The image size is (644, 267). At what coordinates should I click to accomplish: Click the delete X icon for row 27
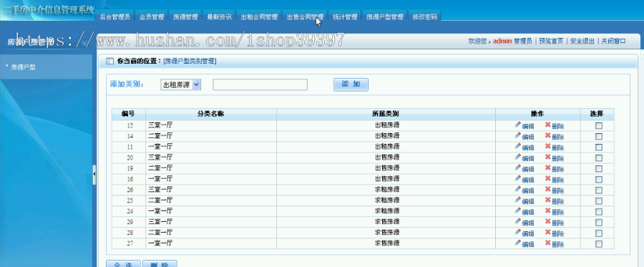pos(548,242)
